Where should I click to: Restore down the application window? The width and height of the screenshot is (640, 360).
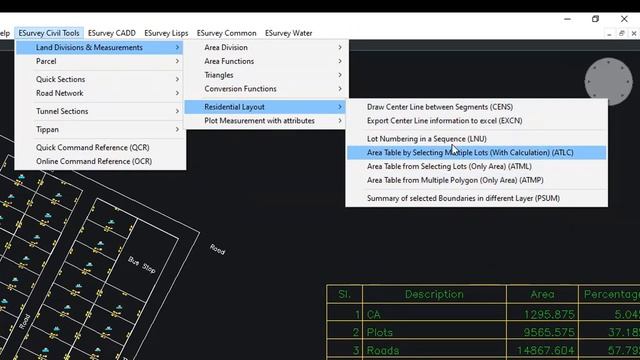[596, 19]
